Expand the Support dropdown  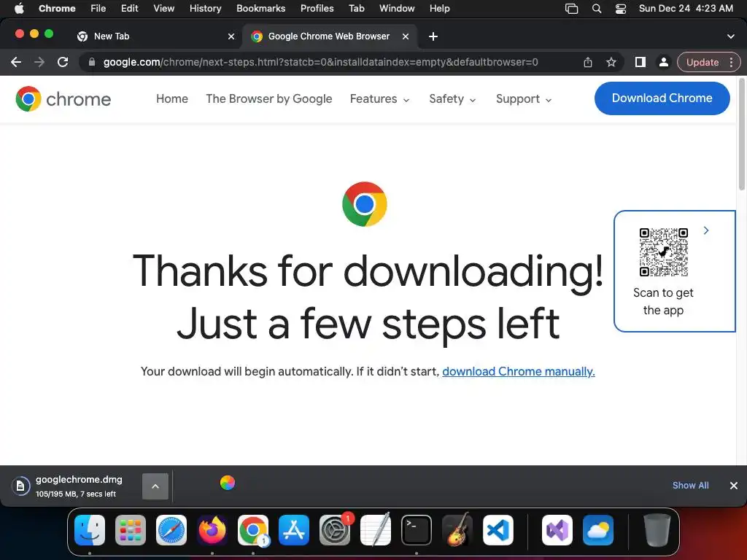point(524,99)
